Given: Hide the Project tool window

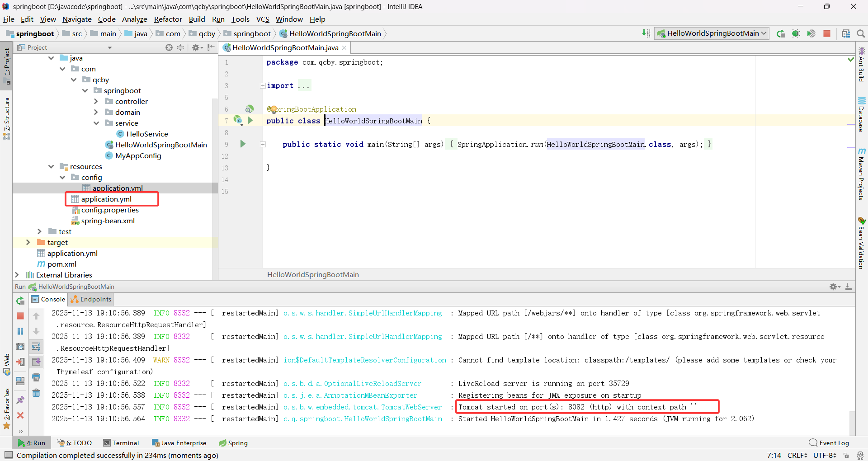Looking at the screenshot, I should click(211, 47).
